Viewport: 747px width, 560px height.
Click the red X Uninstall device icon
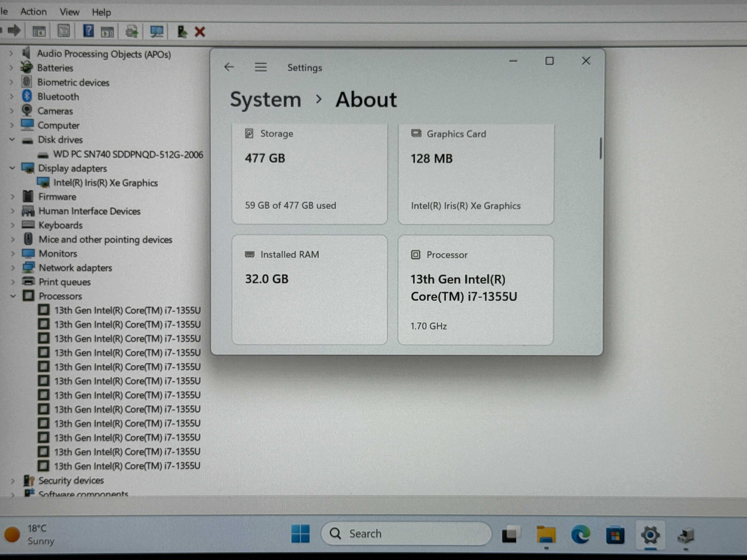click(x=200, y=32)
